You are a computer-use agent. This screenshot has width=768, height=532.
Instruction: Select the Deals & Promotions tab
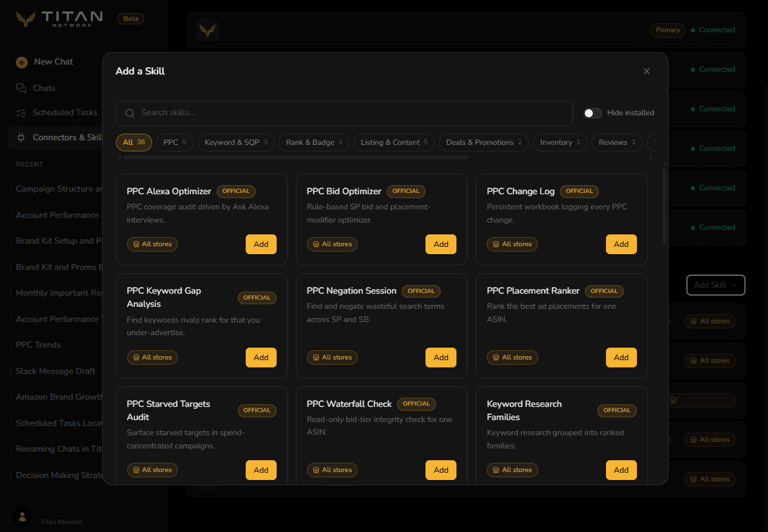click(483, 142)
